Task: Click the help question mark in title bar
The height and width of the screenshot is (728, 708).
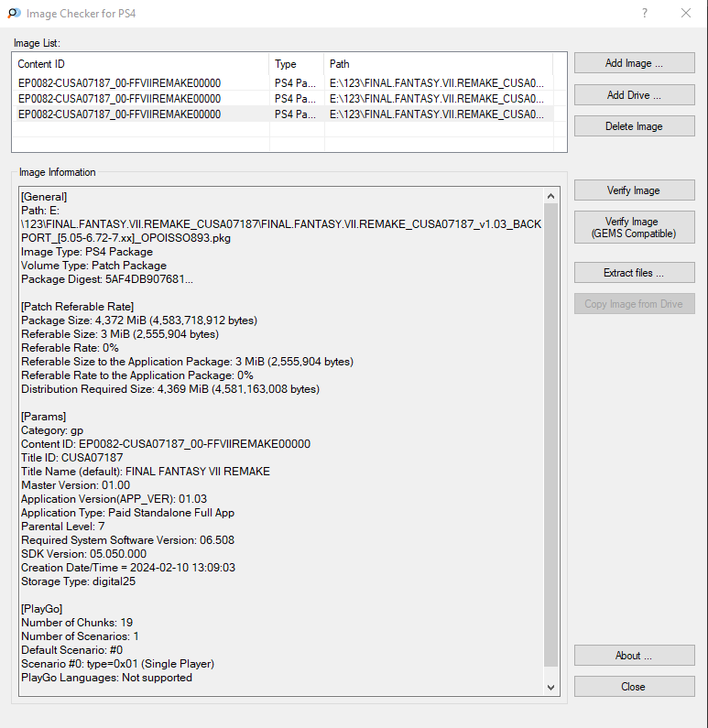Action: (x=645, y=13)
